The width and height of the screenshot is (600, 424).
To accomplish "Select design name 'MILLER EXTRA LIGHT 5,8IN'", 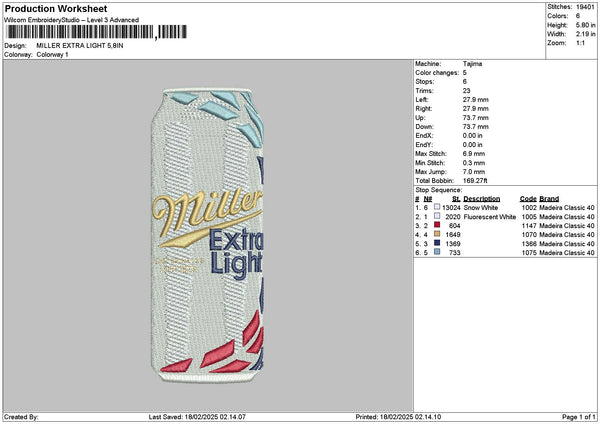I will [80, 46].
